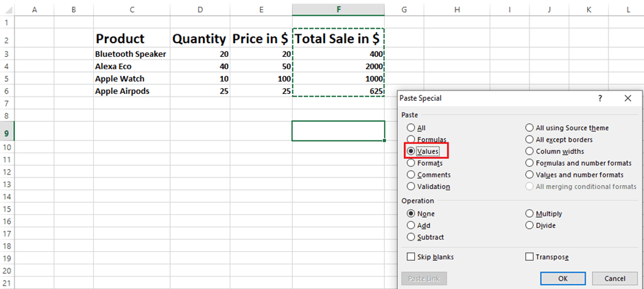
Task: Select the Validation paste option
Action: tap(412, 186)
